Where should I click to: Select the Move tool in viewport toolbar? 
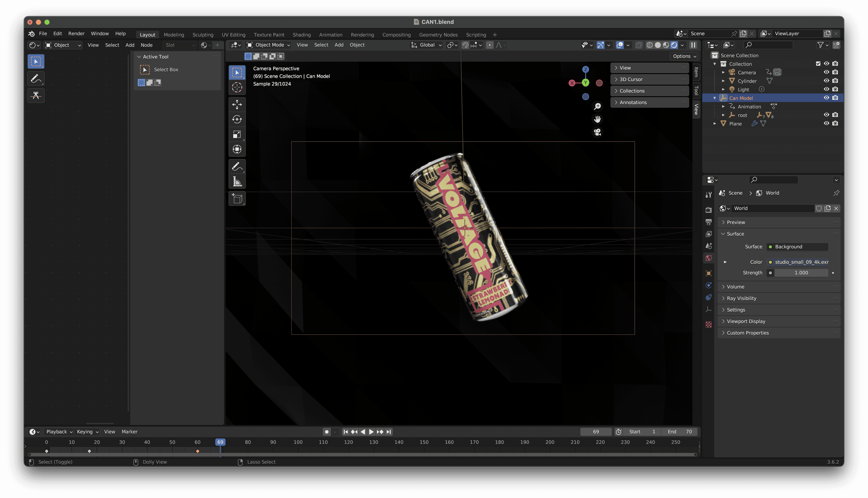(x=237, y=104)
